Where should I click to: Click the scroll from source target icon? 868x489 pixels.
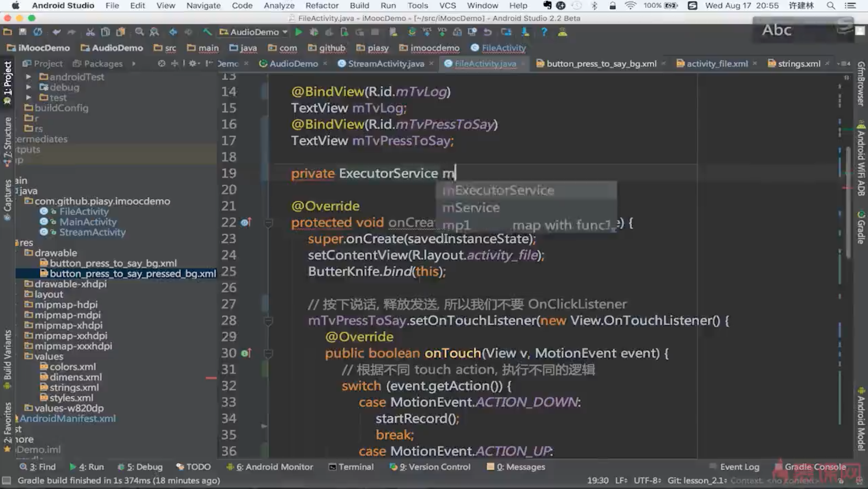coord(162,63)
